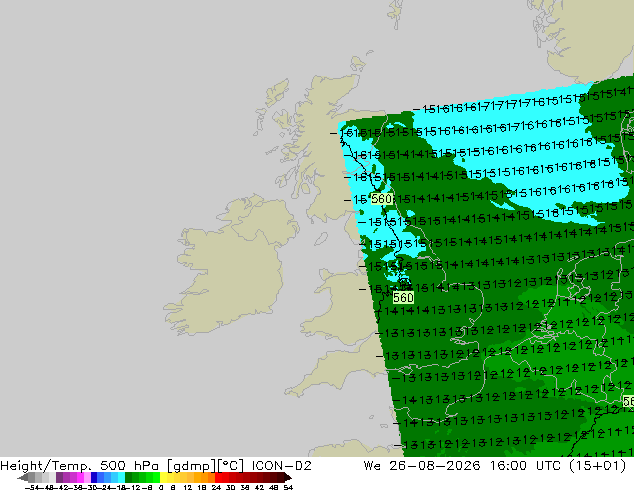The width and height of the screenshot is (634, 490).
Task: Click the '500 hPa' level label
Action: 129,466
